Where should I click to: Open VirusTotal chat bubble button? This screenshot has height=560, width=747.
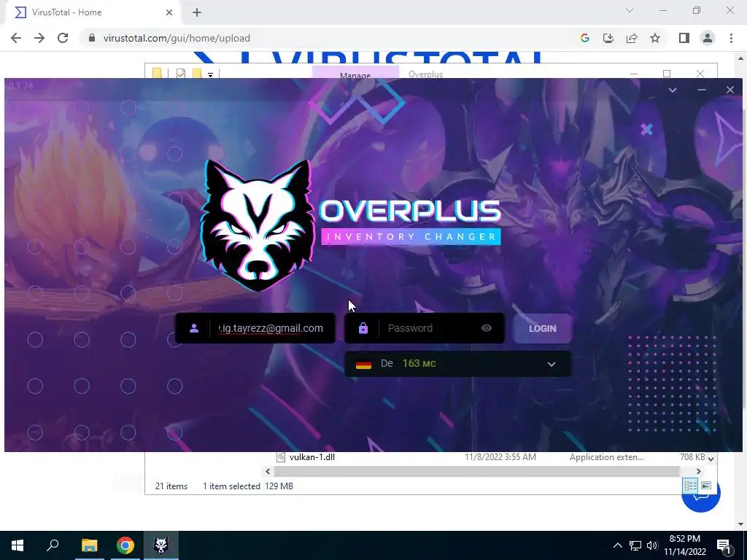point(701,494)
